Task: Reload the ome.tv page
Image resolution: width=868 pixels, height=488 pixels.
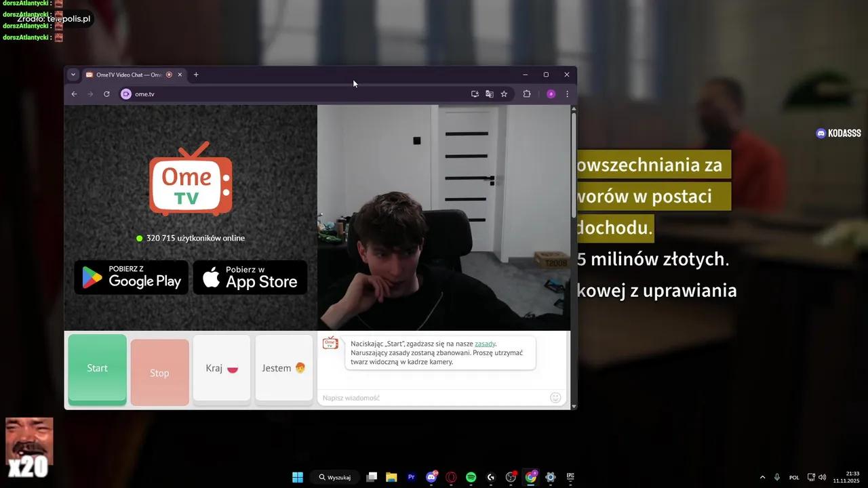Action: [106, 94]
